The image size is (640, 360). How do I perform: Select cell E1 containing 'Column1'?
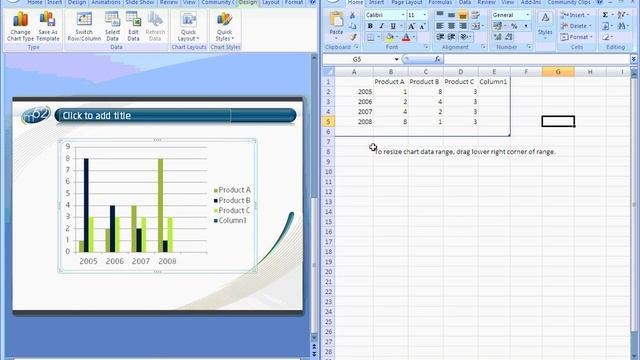point(493,82)
